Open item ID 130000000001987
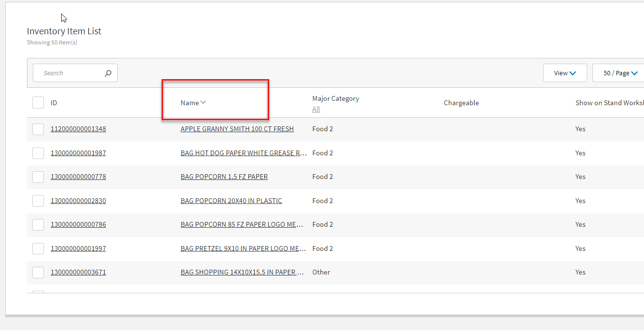Viewport: 644px width, 330px height. click(x=78, y=153)
